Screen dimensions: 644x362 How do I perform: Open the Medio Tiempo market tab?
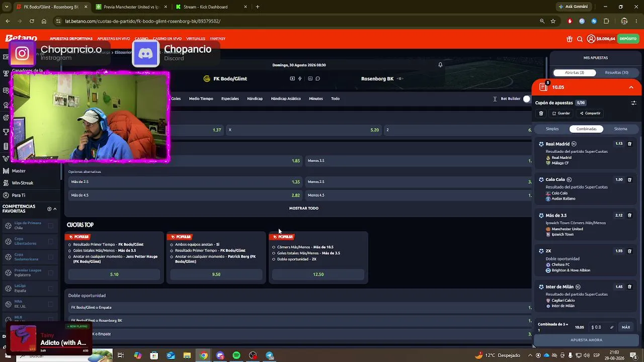coord(201,99)
